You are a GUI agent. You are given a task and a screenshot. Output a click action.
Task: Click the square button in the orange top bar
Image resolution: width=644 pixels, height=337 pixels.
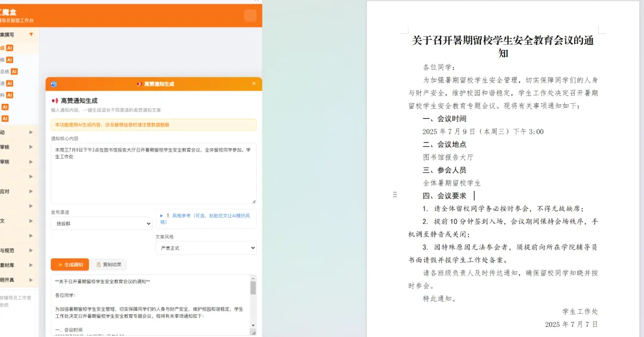click(x=250, y=16)
